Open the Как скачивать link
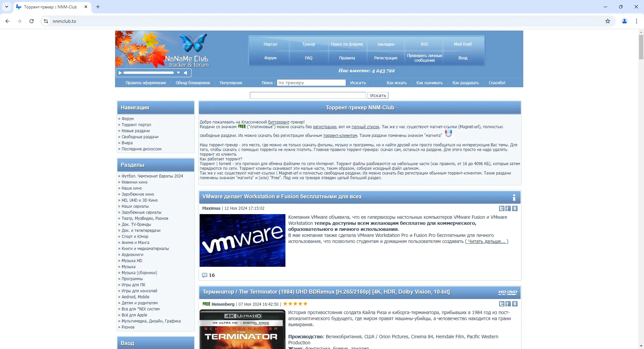Screen dimensions: 644x349 tap(430, 83)
